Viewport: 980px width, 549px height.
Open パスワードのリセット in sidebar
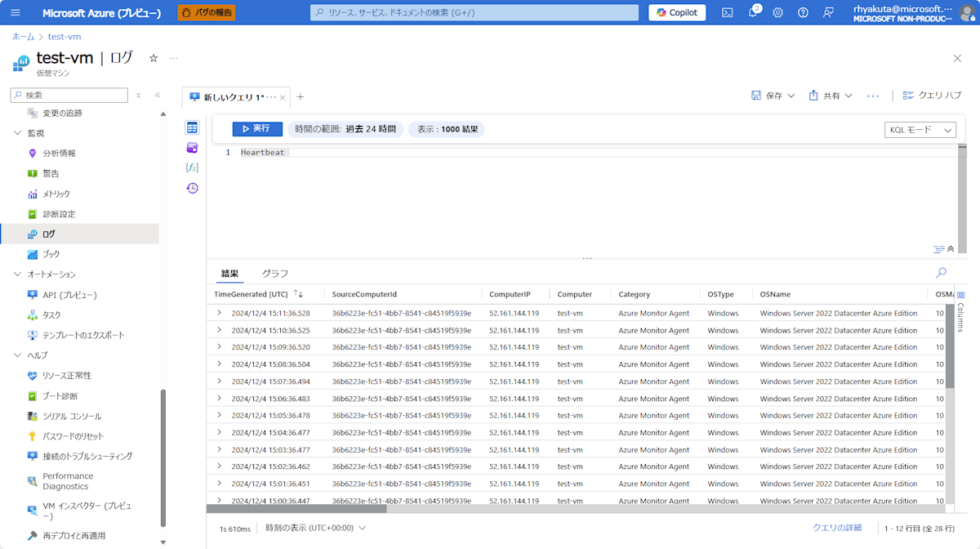(x=73, y=436)
